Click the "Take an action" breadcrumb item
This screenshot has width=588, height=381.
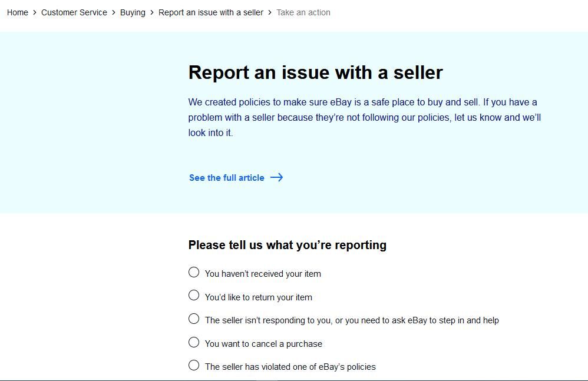tap(303, 12)
